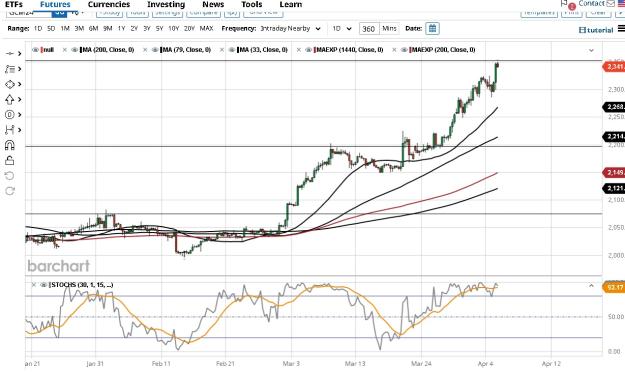
Task: Set range to 5D
Action: tap(51, 28)
